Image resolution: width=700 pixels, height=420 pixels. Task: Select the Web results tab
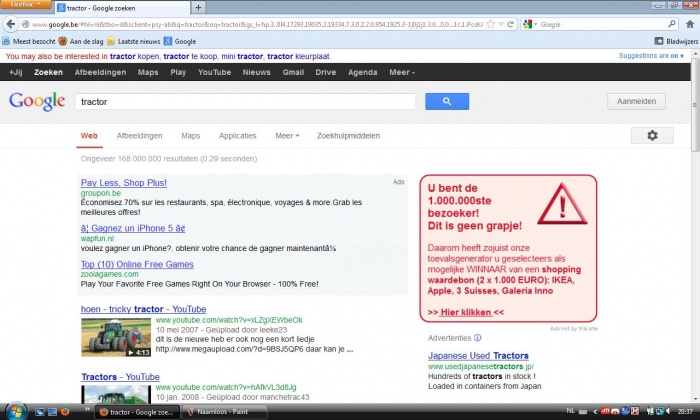click(x=89, y=136)
